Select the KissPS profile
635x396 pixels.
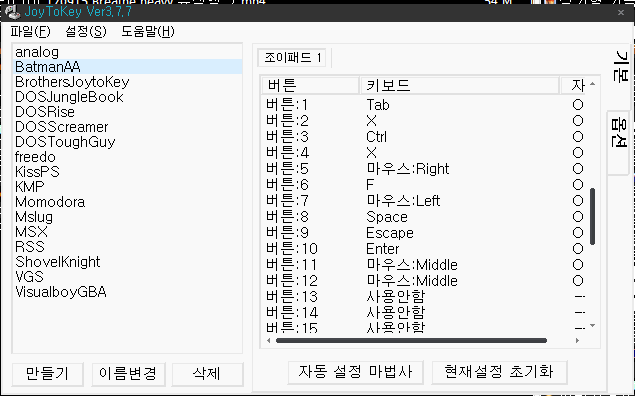coord(128,172)
